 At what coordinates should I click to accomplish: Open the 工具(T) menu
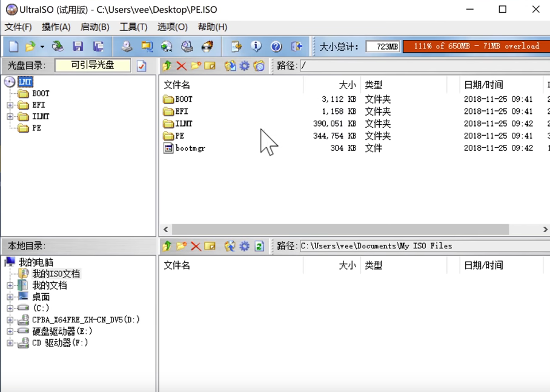pos(133,27)
